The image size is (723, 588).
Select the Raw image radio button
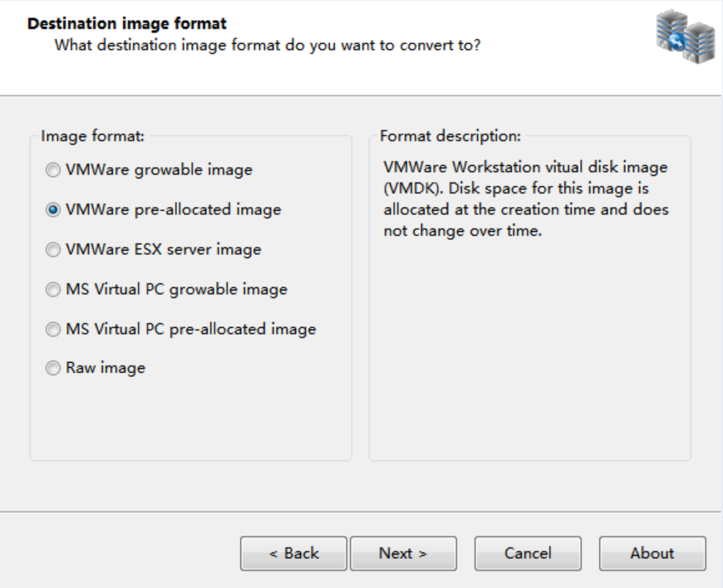pyautogui.click(x=53, y=369)
